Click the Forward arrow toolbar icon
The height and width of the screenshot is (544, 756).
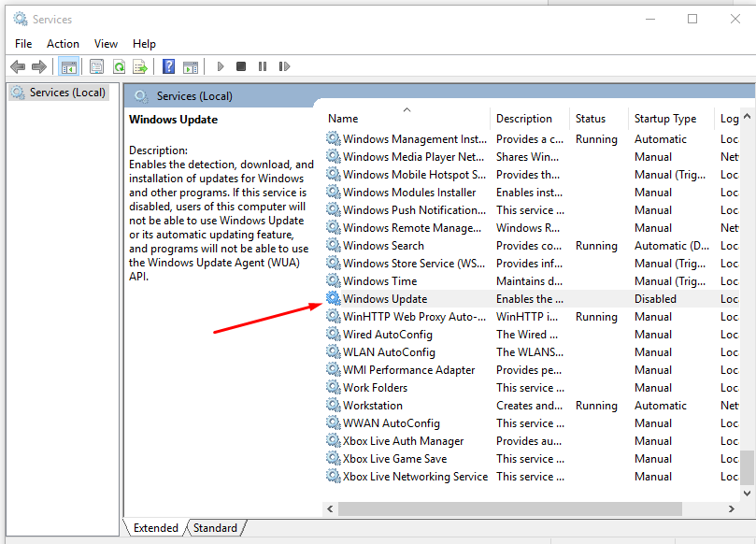(39, 66)
